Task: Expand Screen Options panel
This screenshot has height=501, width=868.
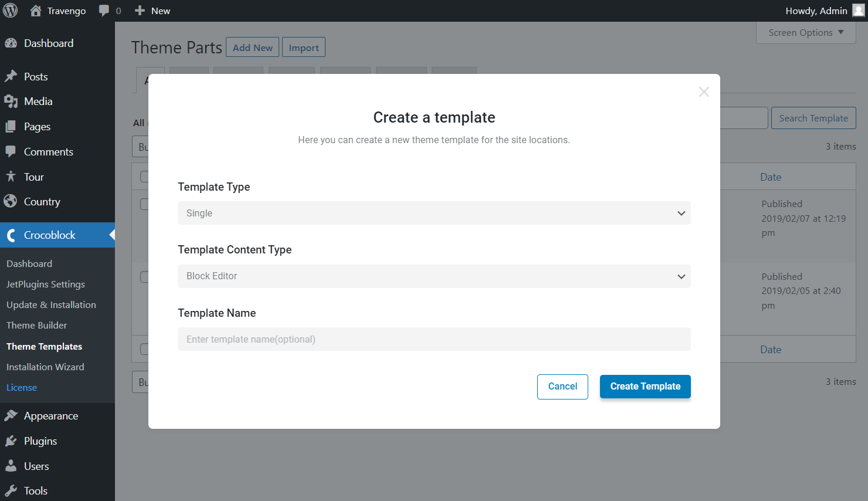Action: 806,32
